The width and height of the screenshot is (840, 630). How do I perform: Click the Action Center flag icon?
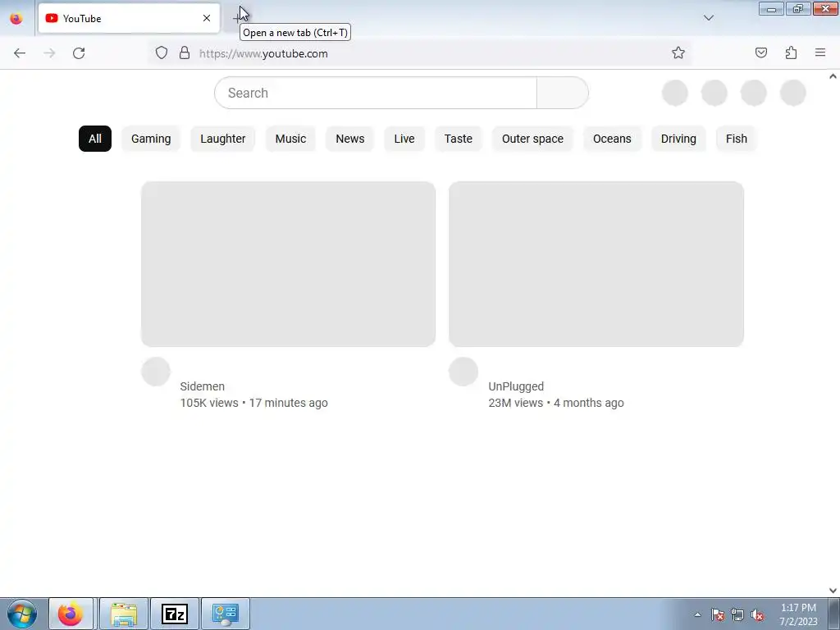tap(718, 614)
